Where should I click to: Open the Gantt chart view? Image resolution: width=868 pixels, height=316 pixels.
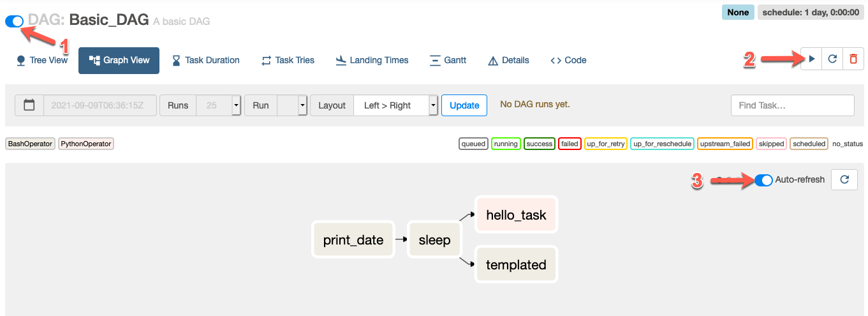click(448, 60)
